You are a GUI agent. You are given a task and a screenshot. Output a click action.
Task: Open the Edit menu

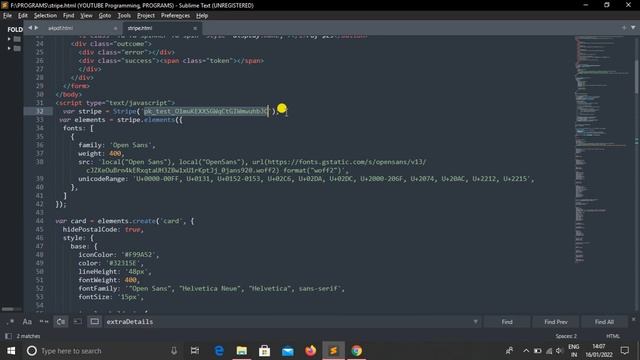tap(23, 16)
